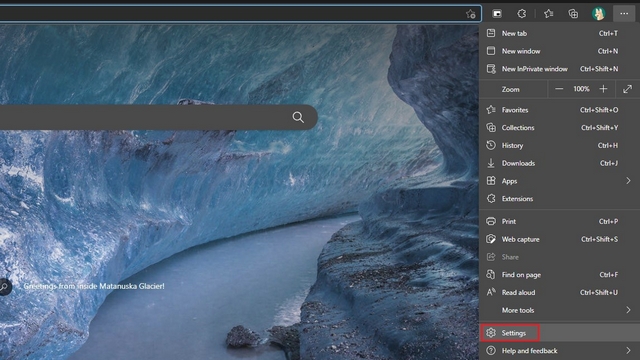Click the Collections menu row icon

491,128
